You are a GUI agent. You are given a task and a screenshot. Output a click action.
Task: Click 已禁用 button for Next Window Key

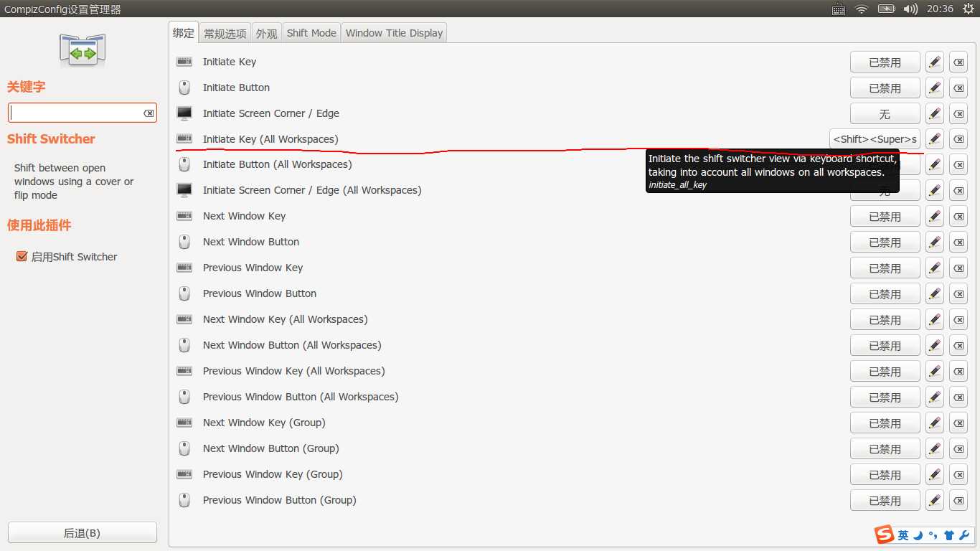[885, 217]
